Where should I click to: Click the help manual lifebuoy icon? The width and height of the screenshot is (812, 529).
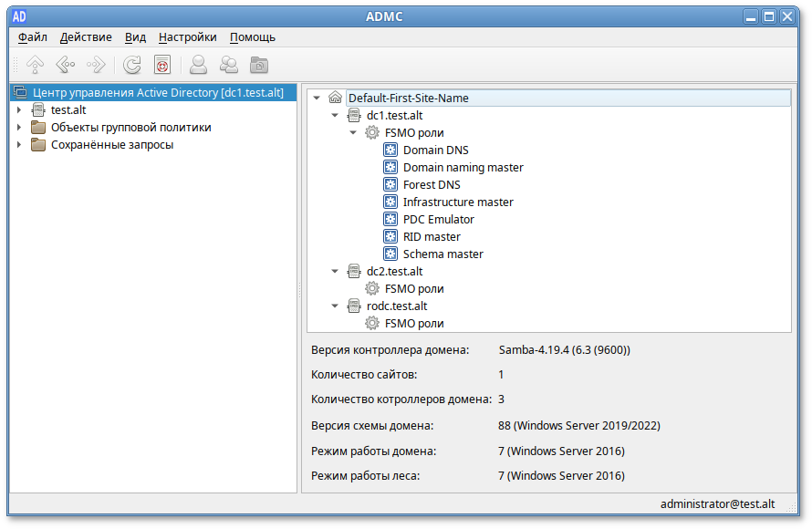pyautogui.click(x=162, y=65)
